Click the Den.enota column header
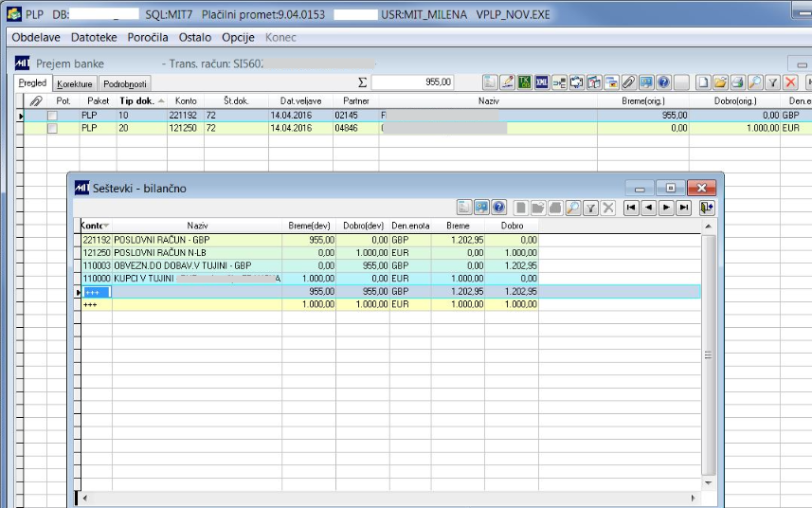This screenshot has height=508, width=812. pyautogui.click(x=410, y=226)
